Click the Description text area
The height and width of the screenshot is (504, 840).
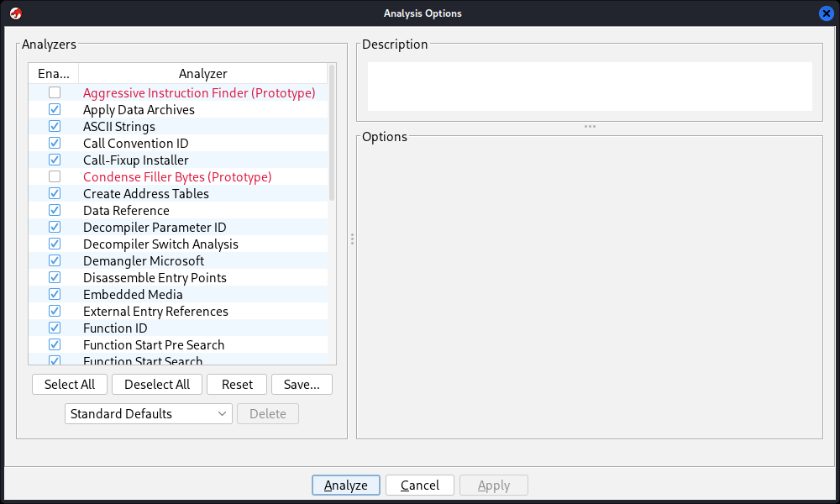(x=590, y=87)
